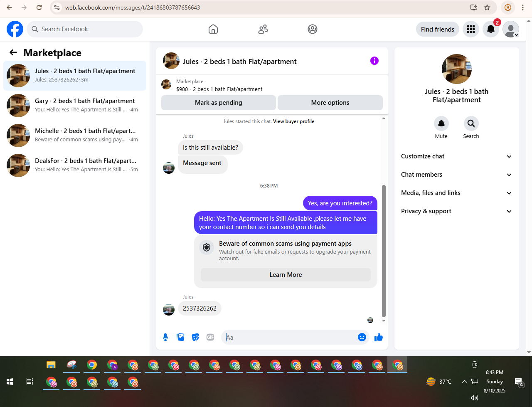
Task: Click the browser address bar URL
Action: point(133,7)
